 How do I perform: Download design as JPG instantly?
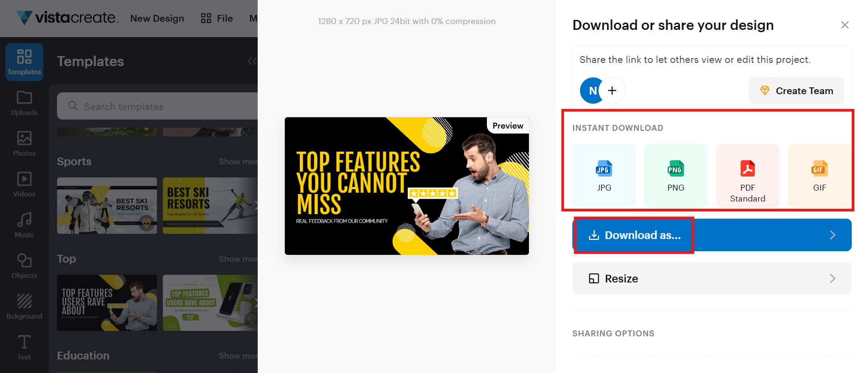pos(604,176)
